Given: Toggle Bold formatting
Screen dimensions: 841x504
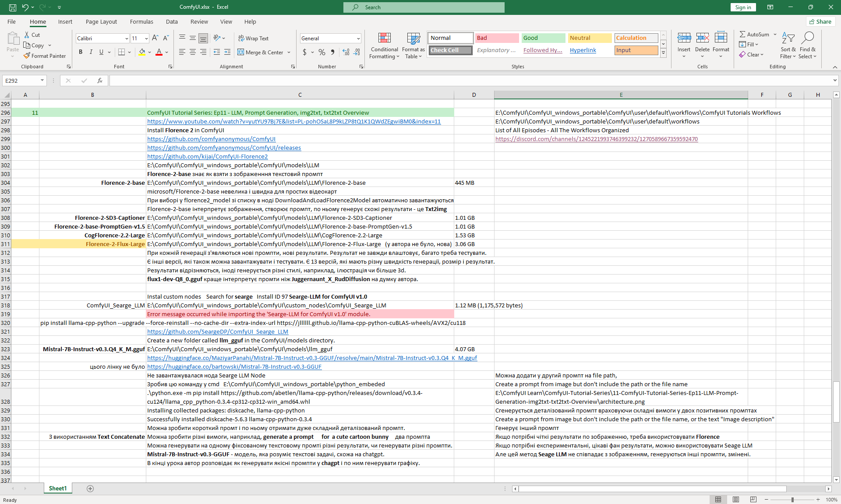Looking at the screenshot, I should click(81, 52).
